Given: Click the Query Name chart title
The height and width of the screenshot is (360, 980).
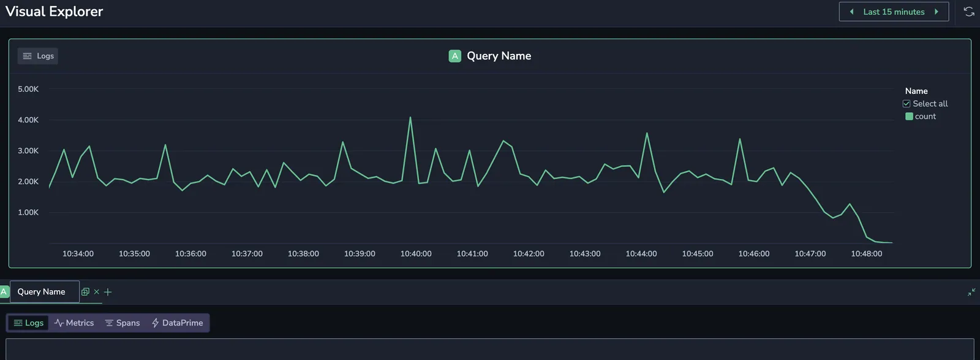Looking at the screenshot, I should [x=499, y=56].
